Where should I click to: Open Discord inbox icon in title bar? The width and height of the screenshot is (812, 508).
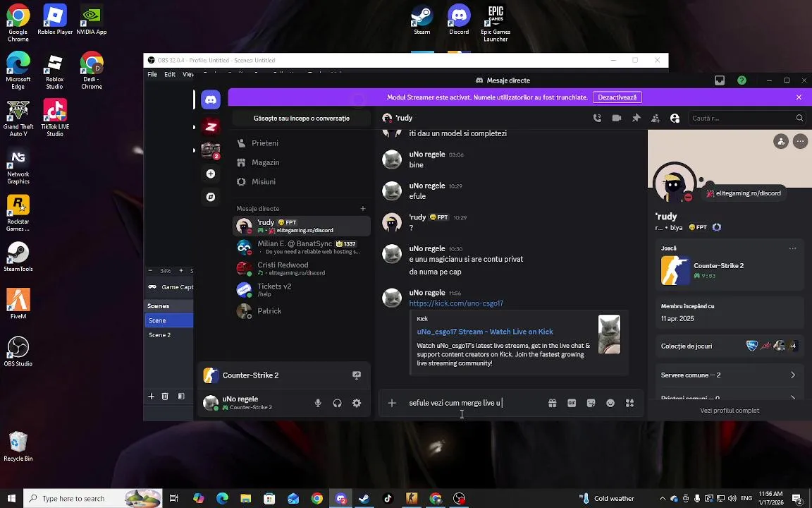point(719,80)
